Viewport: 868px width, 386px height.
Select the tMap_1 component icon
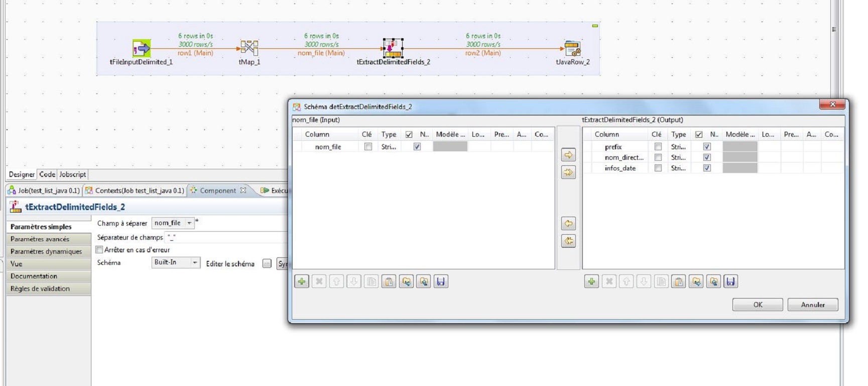(249, 48)
